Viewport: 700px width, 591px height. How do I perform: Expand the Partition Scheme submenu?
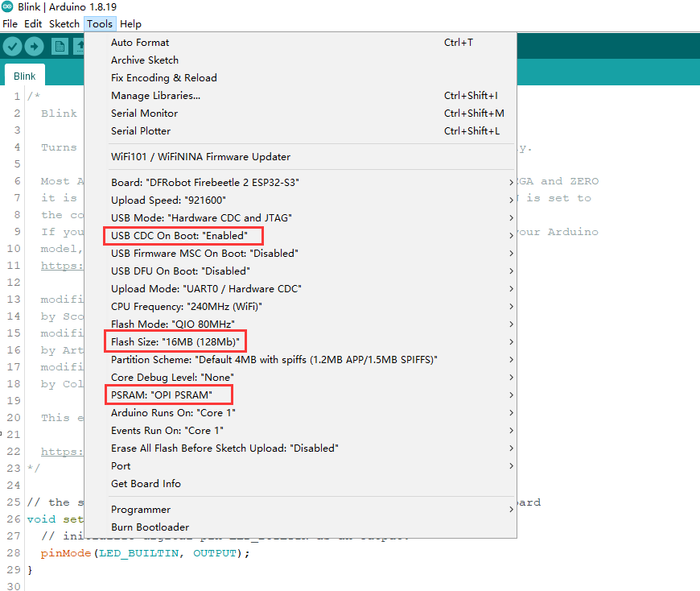click(x=274, y=360)
